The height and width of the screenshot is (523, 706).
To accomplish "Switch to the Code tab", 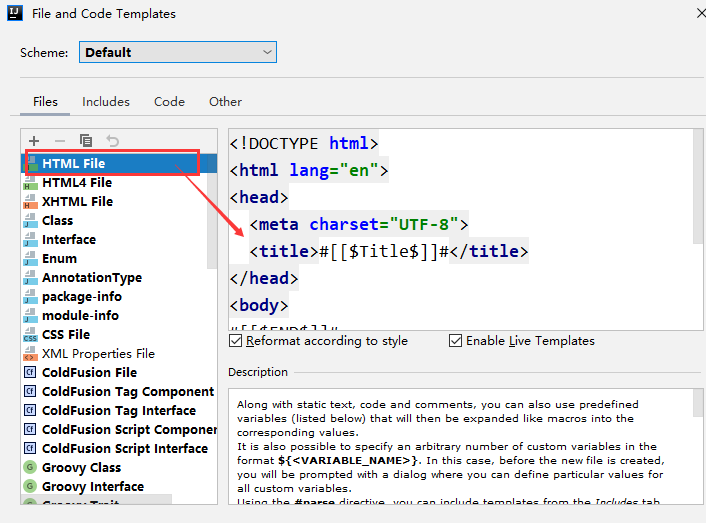I will point(169,102).
